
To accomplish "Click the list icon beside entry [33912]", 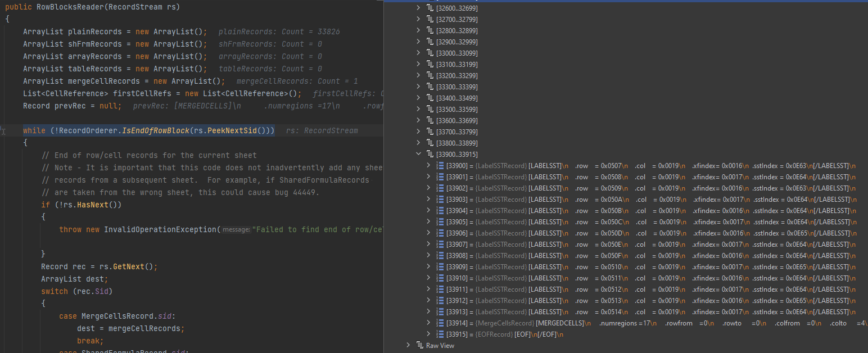I will point(439,300).
